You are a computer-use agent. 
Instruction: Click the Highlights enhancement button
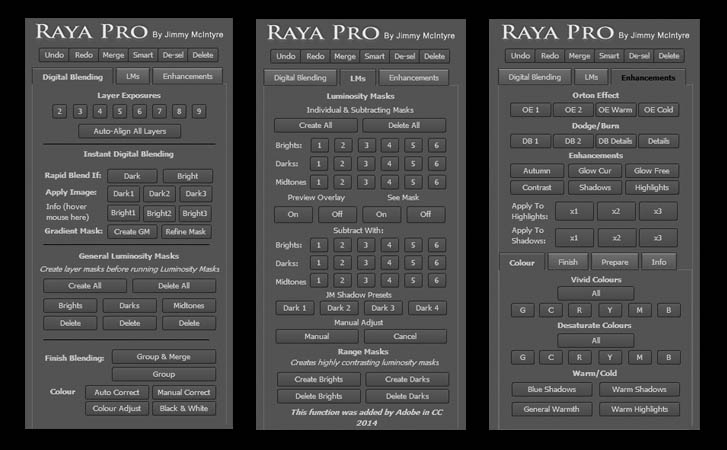(x=652, y=188)
